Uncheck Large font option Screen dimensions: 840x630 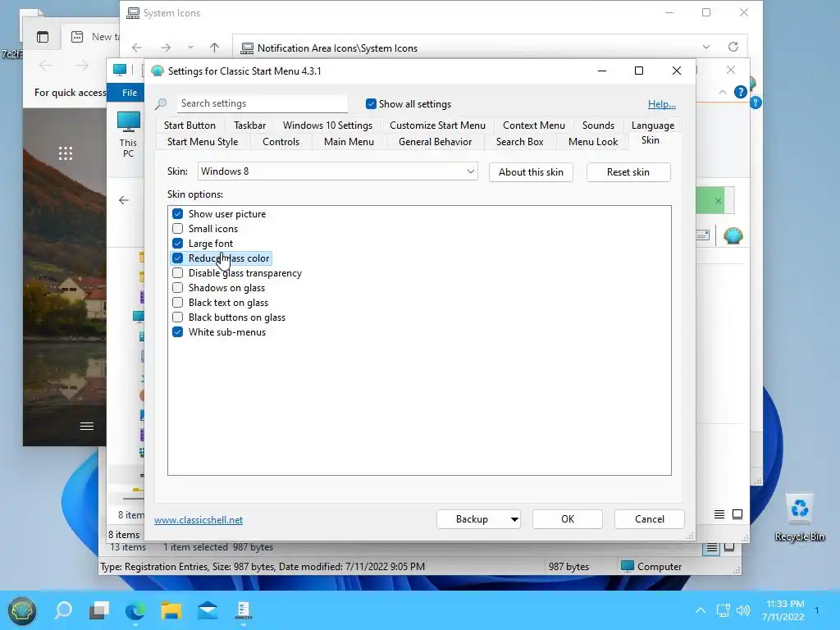[178, 243]
